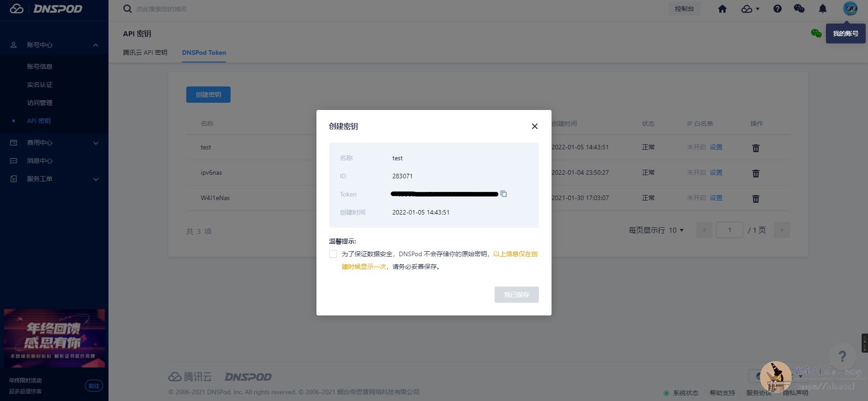
Task: Click 设置 for the ipv6nas key whitelist
Action: click(716, 172)
